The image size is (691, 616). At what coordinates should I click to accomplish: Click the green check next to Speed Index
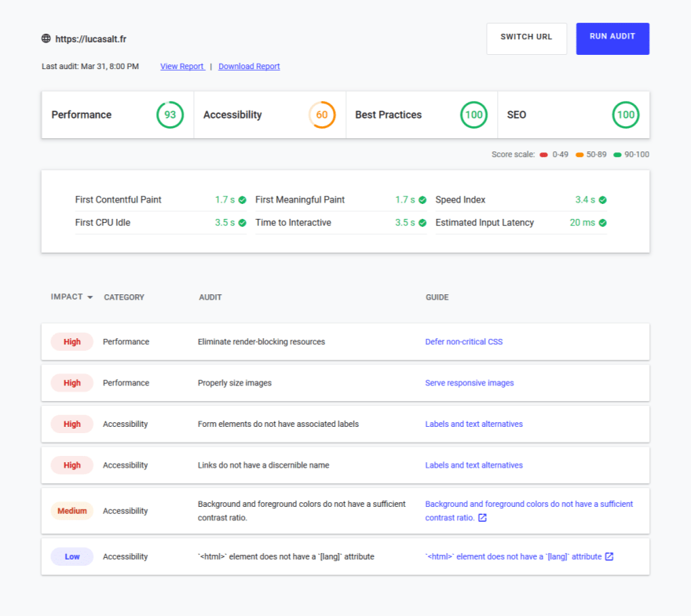(x=603, y=200)
